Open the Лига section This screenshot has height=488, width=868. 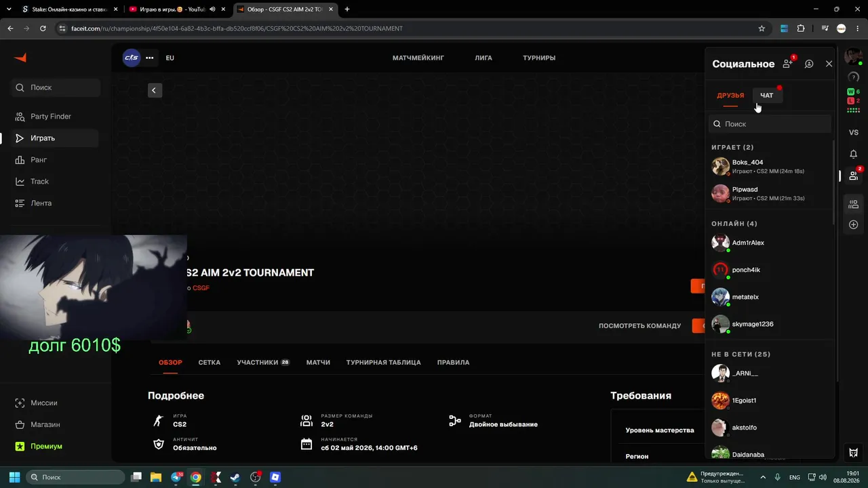pos(484,58)
